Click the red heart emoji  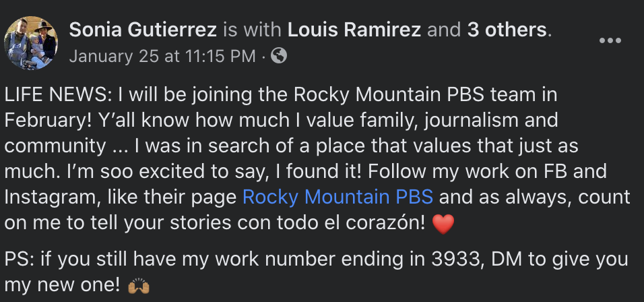[443, 224]
